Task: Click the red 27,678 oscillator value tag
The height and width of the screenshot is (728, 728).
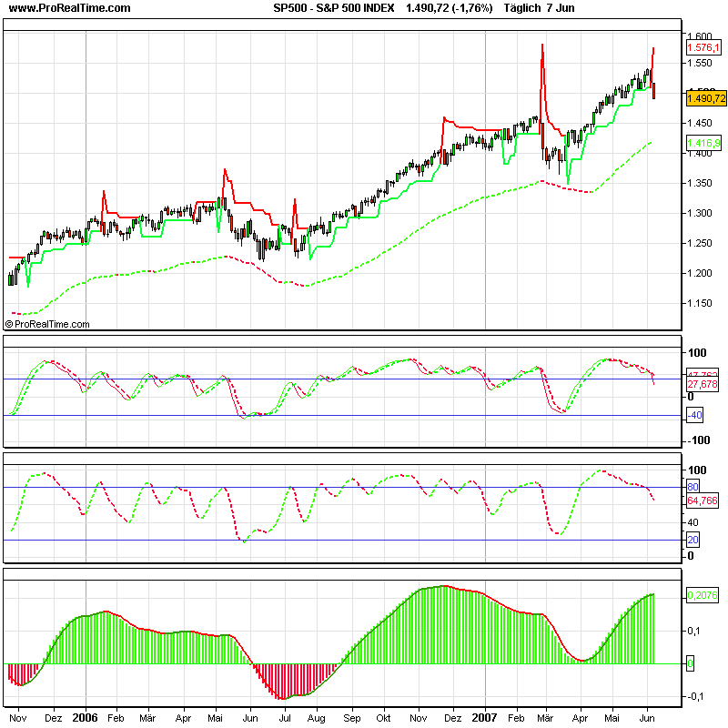Action: pyautogui.click(x=703, y=384)
